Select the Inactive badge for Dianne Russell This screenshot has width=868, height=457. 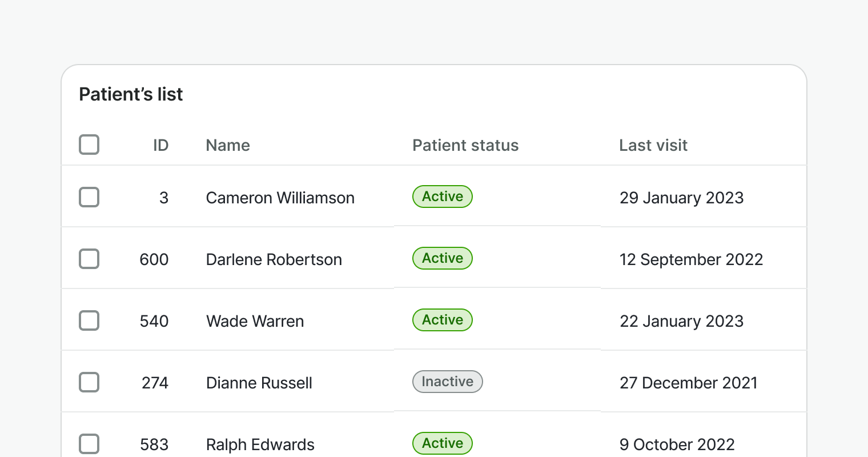(x=448, y=382)
